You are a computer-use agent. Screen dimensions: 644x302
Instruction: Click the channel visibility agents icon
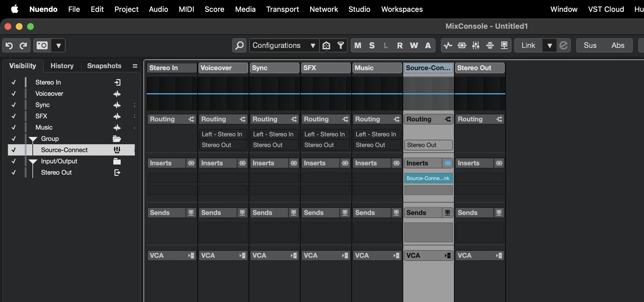click(x=327, y=45)
